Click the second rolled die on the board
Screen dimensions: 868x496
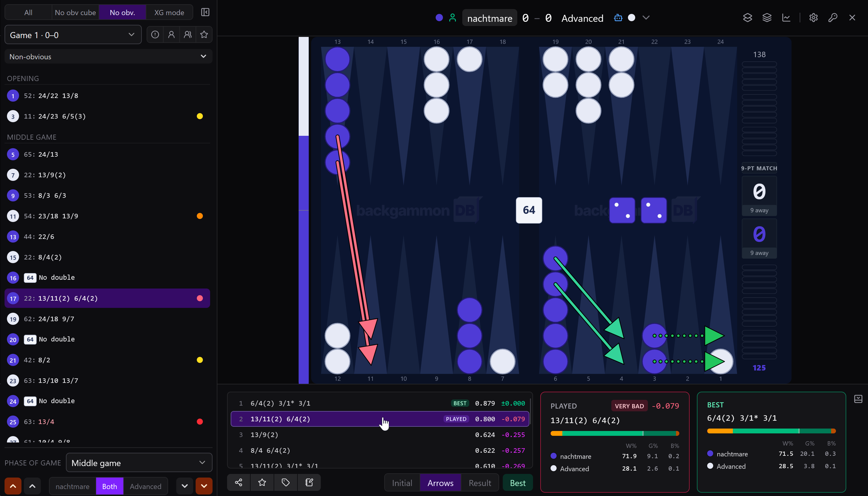(654, 210)
